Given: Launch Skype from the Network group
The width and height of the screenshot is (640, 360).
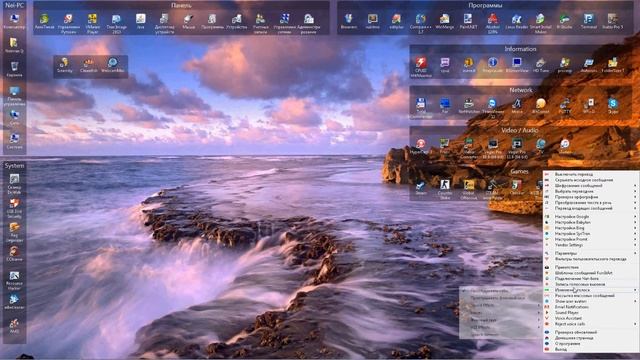Looking at the screenshot, I should (x=612, y=106).
